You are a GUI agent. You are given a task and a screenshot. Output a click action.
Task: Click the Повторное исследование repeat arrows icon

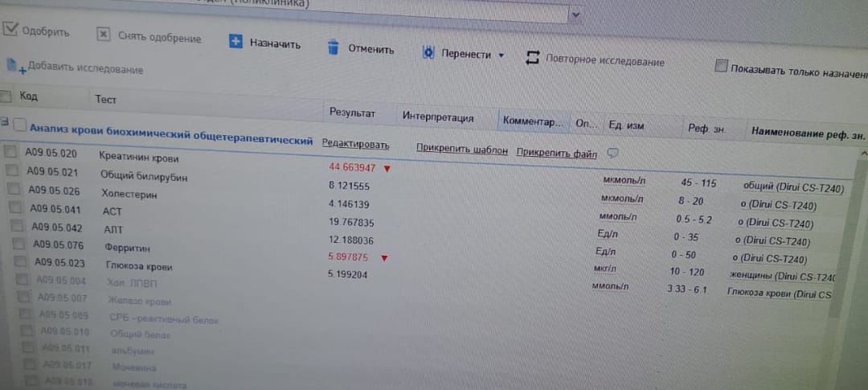[x=532, y=58]
